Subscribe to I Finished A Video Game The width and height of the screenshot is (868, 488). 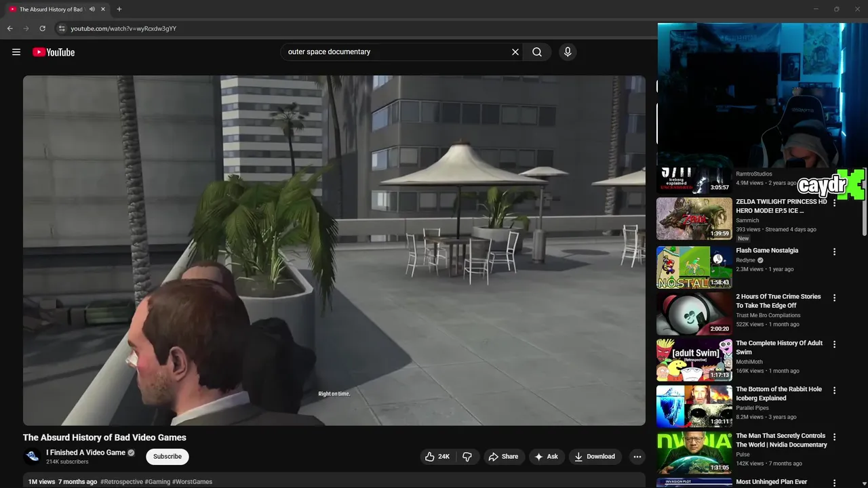tap(167, 457)
